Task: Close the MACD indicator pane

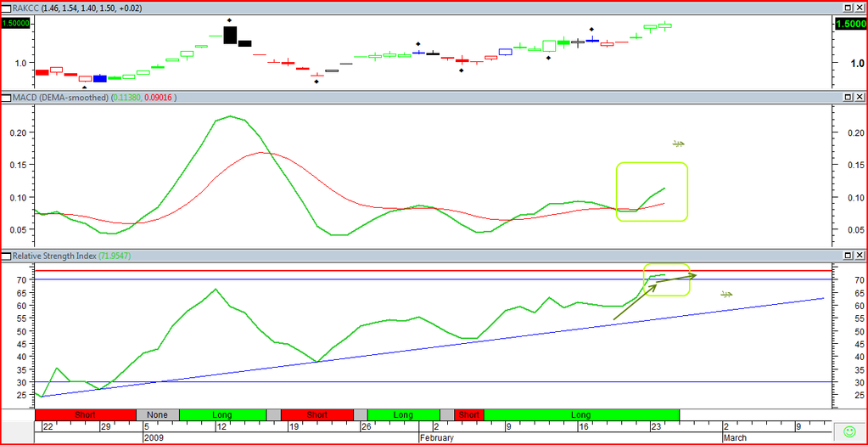Action: (860, 99)
